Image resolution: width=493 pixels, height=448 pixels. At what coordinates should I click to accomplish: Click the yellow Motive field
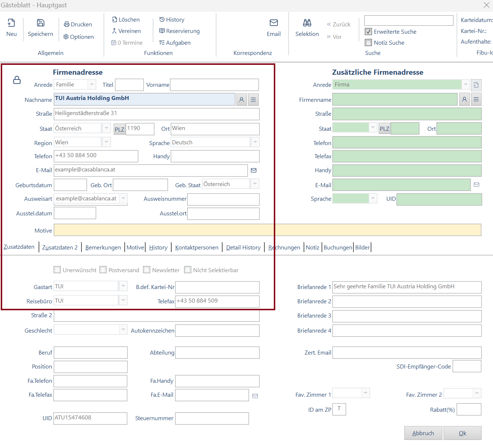click(x=267, y=230)
